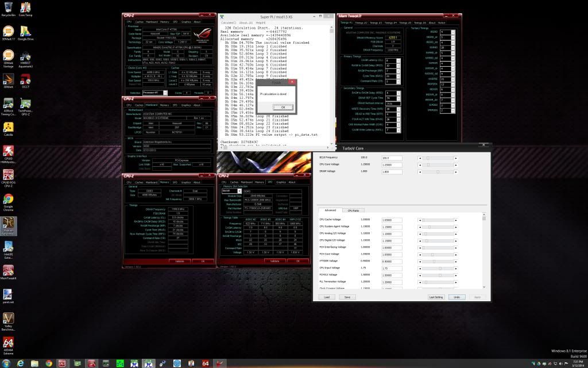This screenshot has height=368, width=588.
Task: Open the CPU Ratio tab in TurboV Core
Action: point(353,210)
